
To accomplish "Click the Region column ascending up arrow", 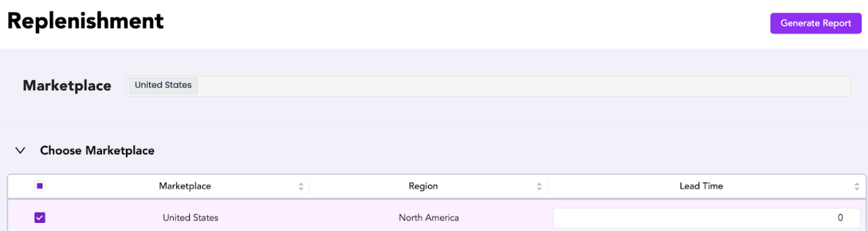I will pyautogui.click(x=539, y=184).
